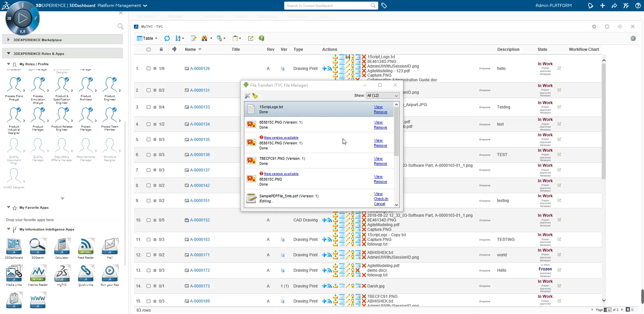
Task: Click the green help icon in the toolbar
Action: (261, 38)
